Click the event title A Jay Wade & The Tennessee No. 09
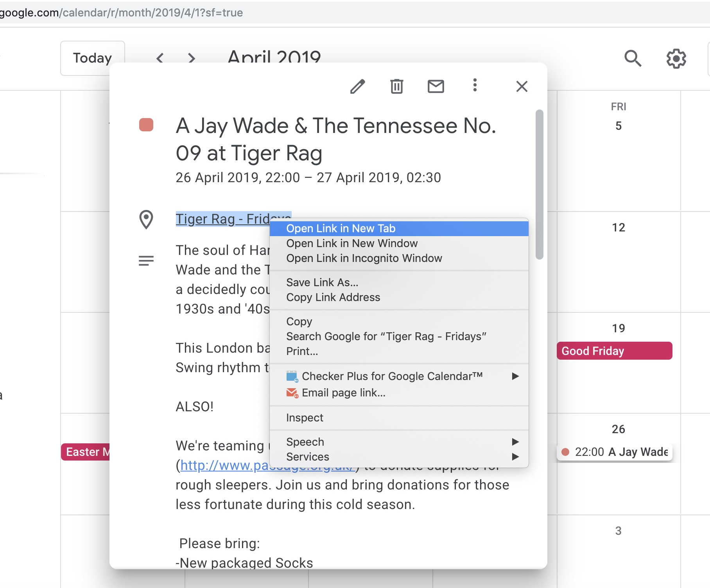The image size is (710, 588). click(336, 139)
